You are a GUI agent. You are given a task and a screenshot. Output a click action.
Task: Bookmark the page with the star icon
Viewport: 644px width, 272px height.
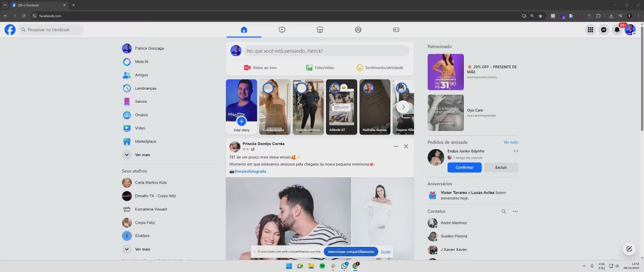[540, 16]
